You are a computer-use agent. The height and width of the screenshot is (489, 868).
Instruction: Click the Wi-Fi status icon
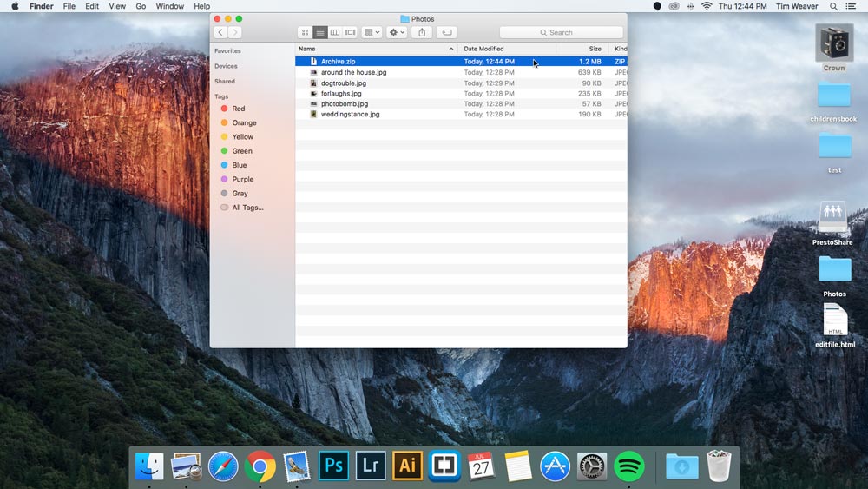(x=707, y=6)
